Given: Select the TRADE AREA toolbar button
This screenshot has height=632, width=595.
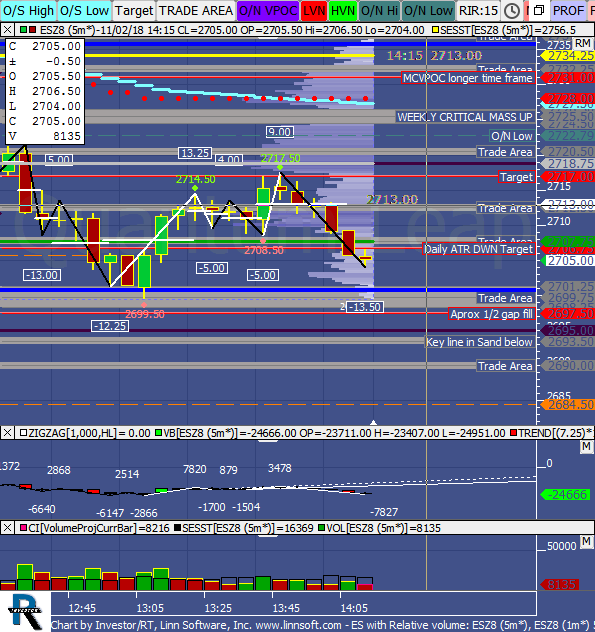Looking at the screenshot, I should coord(196,11).
